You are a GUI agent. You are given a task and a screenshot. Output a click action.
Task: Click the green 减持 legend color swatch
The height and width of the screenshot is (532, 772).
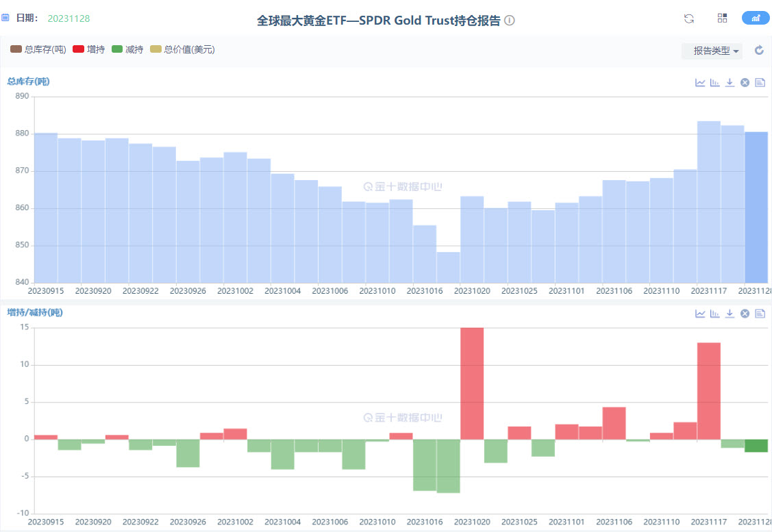(117, 49)
